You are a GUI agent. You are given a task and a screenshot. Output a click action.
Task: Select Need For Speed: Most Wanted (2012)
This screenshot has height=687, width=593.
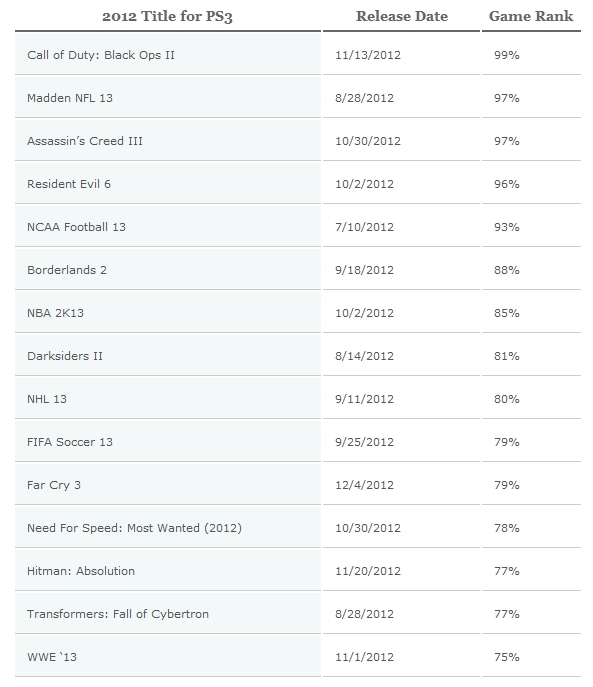pyautogui.click(x=134, y=528)
